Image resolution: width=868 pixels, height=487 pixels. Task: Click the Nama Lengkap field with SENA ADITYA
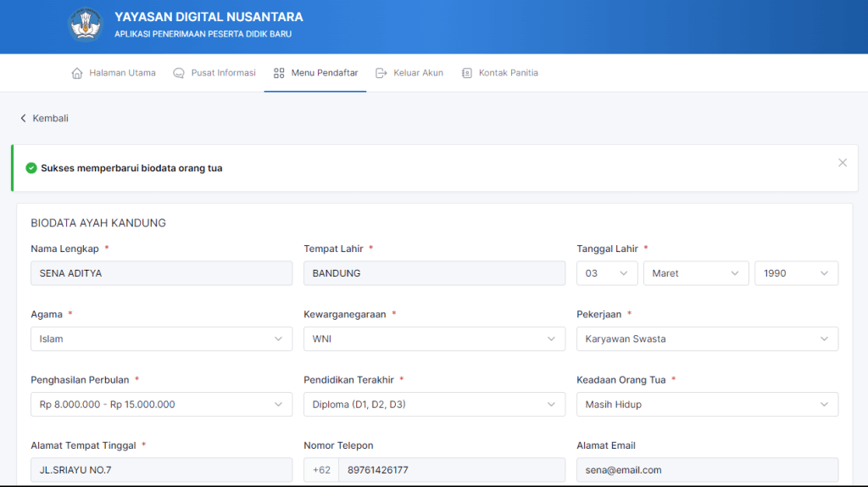(161, 273)
